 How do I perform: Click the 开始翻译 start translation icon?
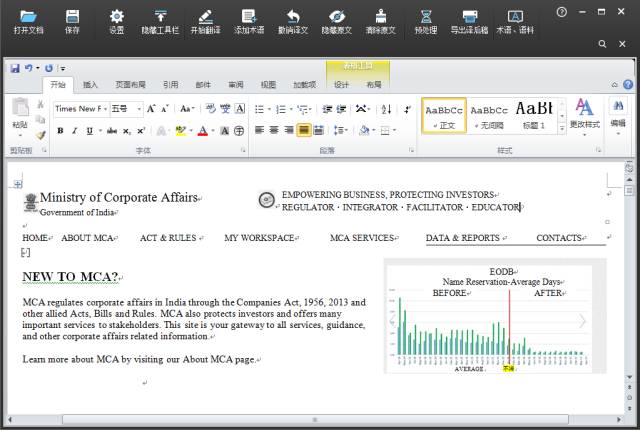tap(205, 17)
